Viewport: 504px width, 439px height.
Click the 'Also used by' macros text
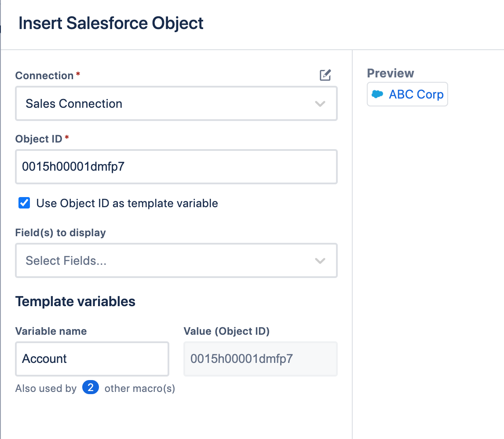46,388
